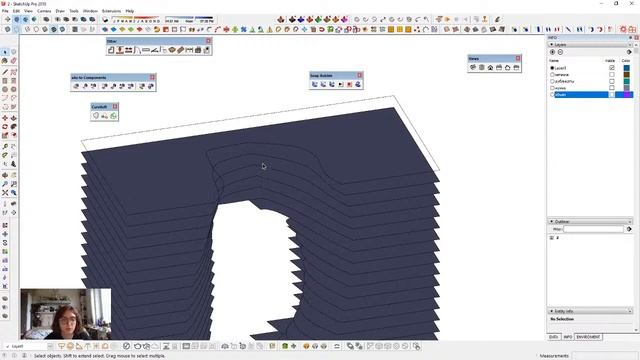Screen dimensions: 640x360
Task: Select the Rectangle drawing tool
Action: [x=5, y=81]
